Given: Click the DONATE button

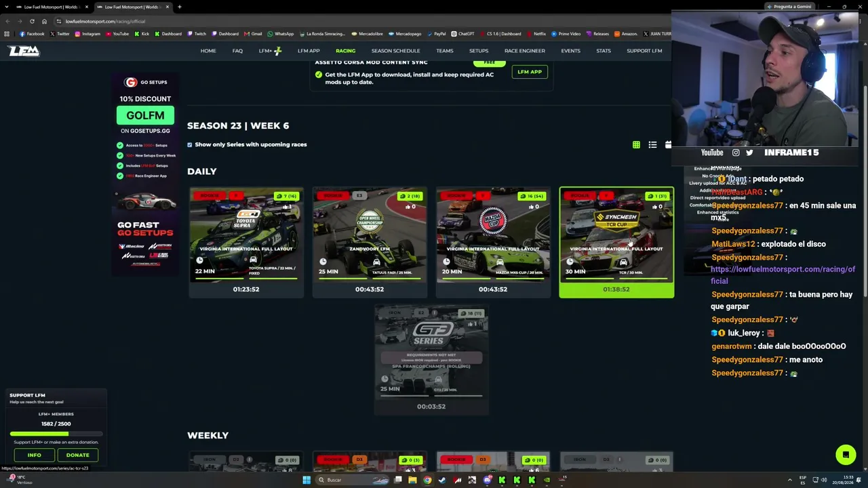Looking at the screenshot, I should click(77, 455).
